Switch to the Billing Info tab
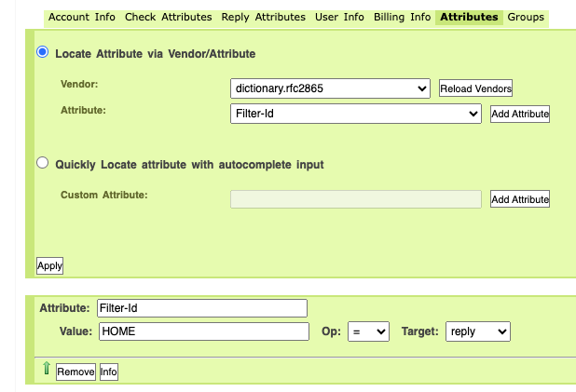 [402, 17]
